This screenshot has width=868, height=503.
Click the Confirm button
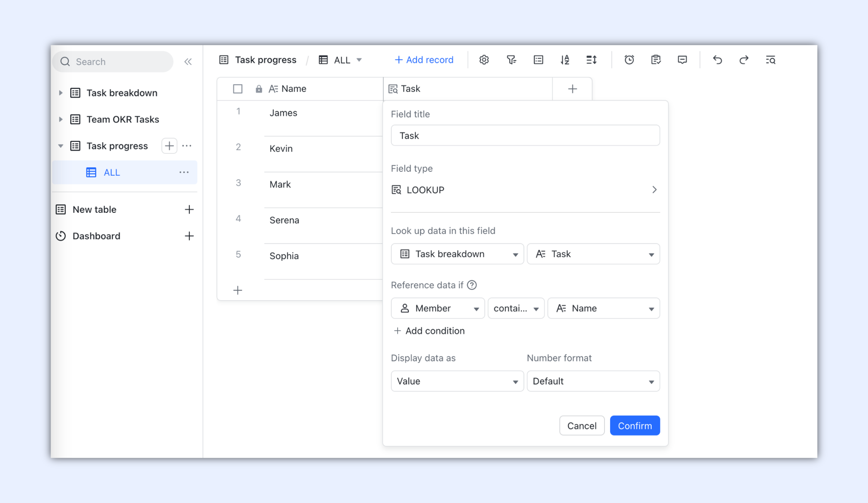coord(635,426)
